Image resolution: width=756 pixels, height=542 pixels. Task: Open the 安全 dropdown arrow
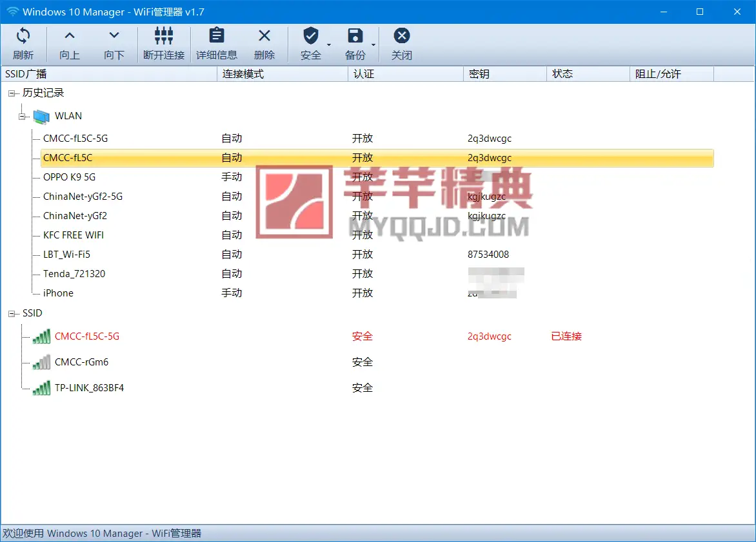329,45
